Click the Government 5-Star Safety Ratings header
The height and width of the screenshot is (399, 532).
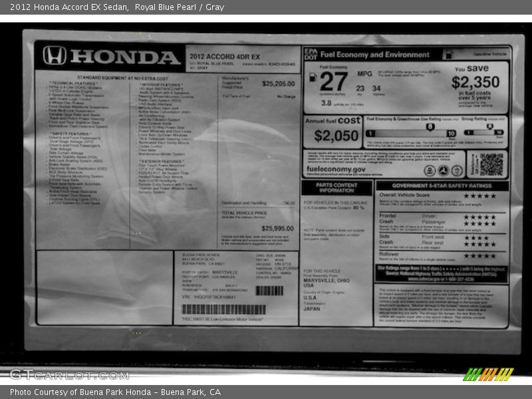[442, 186]
